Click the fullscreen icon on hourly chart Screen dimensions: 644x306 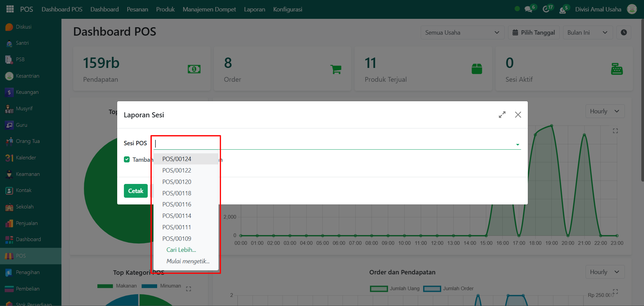pos(615,131)
